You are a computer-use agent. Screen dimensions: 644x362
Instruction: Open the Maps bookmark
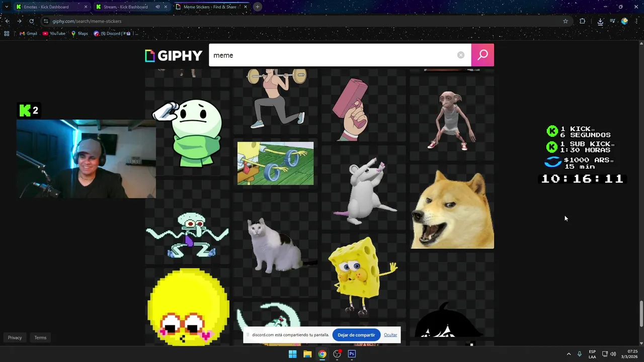pyautogui.click(x=79, y=34)
